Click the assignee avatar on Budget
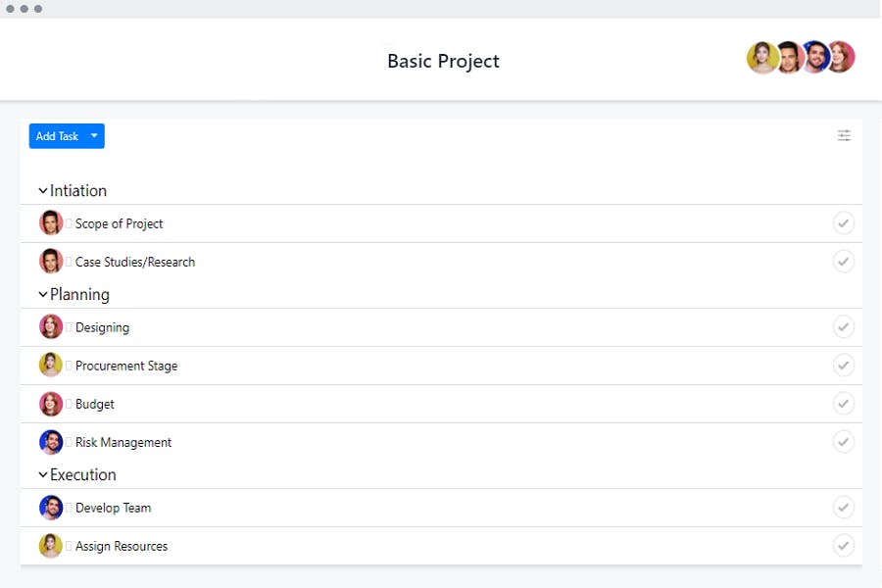882x588 pixels. [51, 403]
